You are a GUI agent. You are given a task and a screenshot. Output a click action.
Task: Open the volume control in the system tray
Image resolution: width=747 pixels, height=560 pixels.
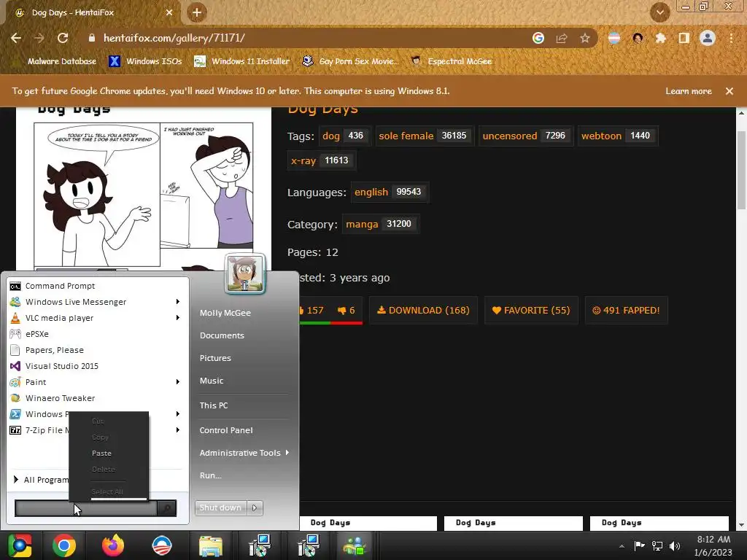pyautogui.click(x=675, y=545)
